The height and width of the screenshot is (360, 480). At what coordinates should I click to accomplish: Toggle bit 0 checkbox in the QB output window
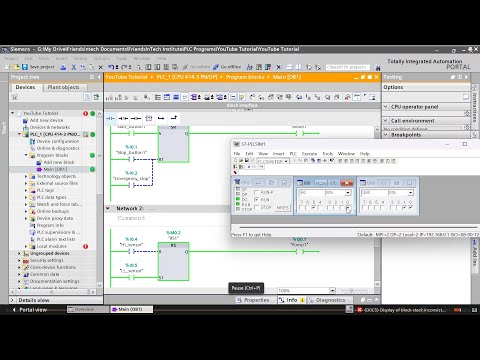[411, 208]
